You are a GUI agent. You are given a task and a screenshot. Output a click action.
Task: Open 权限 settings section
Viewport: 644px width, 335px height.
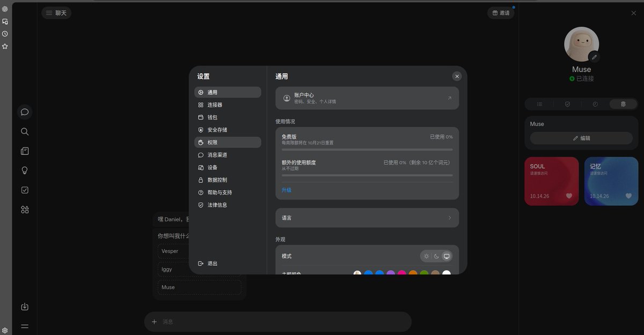[228, 142]
